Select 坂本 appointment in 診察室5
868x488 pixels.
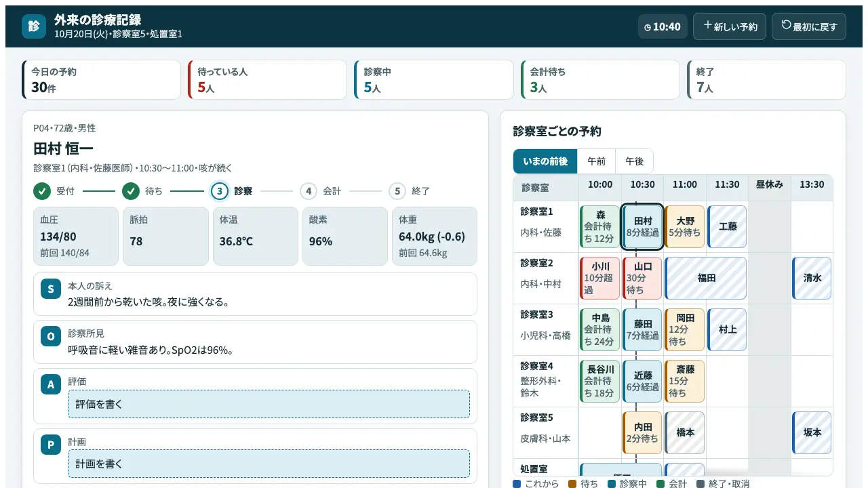pyautogui.click(x=812, y=433)
